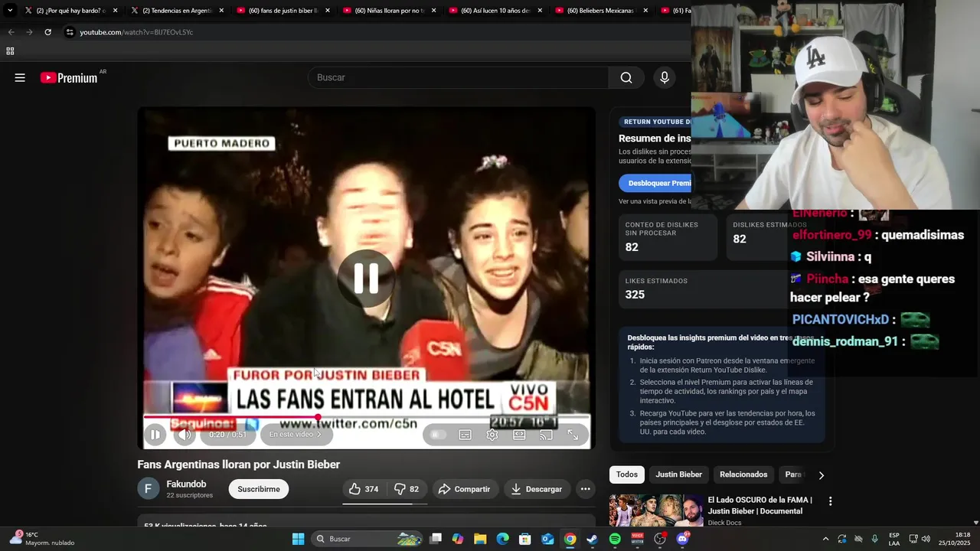Seek on the red video progress bar

(366, 417)
